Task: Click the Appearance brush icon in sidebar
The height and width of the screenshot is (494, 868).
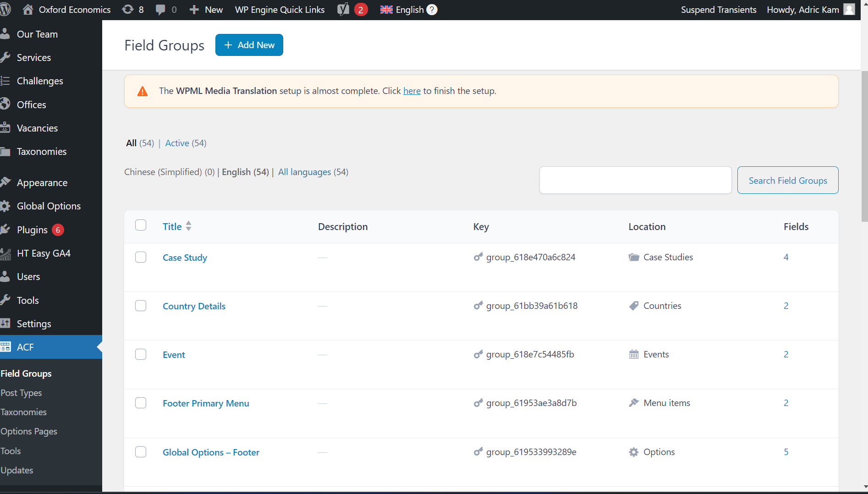Action: pyautogui.click(x=5, y=182)
